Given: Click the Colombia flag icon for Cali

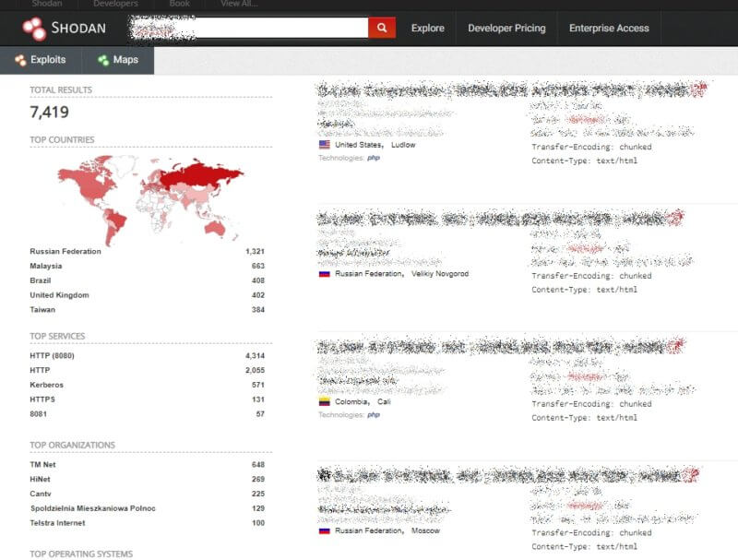Looking at the screenshot, I should (325, 402).
